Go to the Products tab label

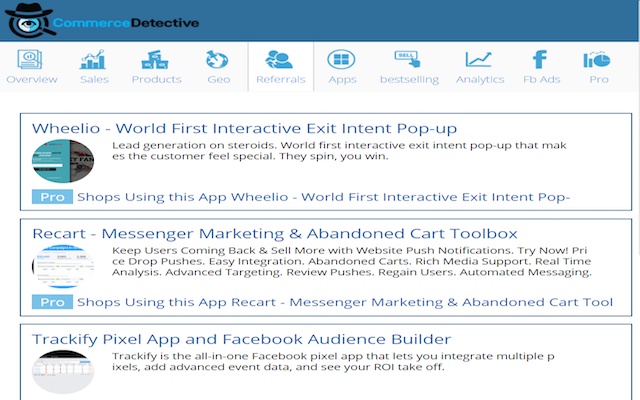[157, 80]
